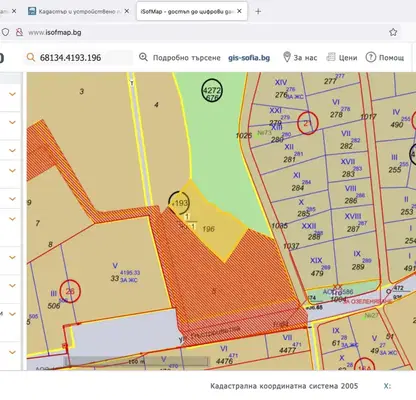
Task: Click the За нас location pin icon
Action: pyautogui.click(x=287, y=57)
